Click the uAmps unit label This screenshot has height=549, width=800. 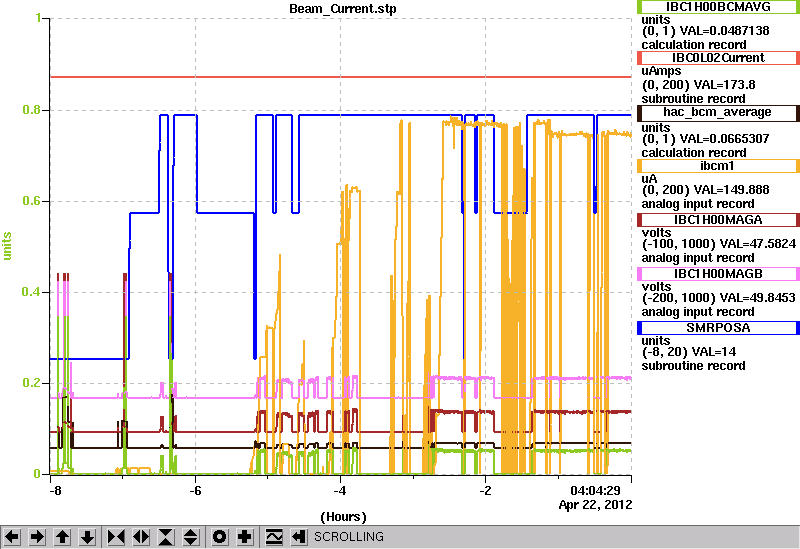click(661, 71)
